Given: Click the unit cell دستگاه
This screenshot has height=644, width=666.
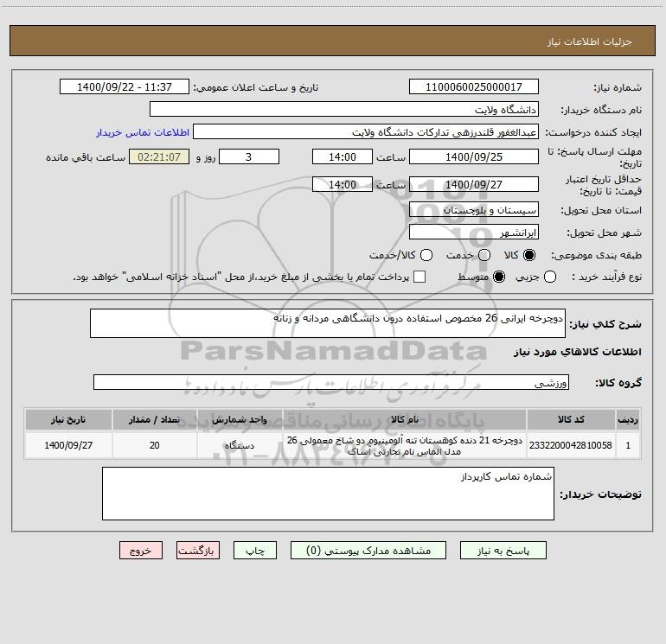Looking at the screenshot, I should (x=240, y=445).
